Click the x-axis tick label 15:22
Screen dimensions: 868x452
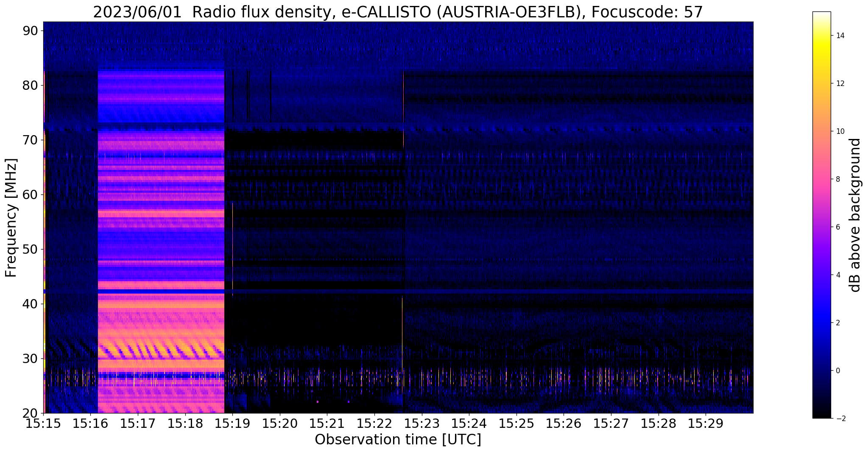374,423
